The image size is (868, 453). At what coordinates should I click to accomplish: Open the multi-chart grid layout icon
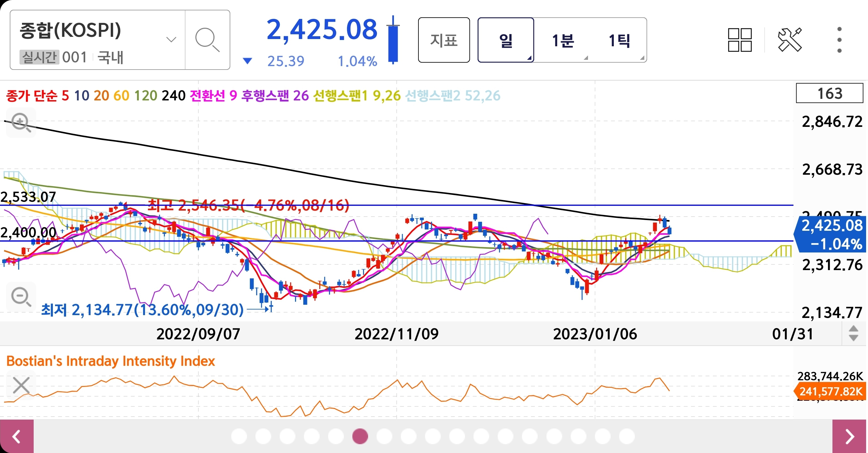click(x=740, y=40)
